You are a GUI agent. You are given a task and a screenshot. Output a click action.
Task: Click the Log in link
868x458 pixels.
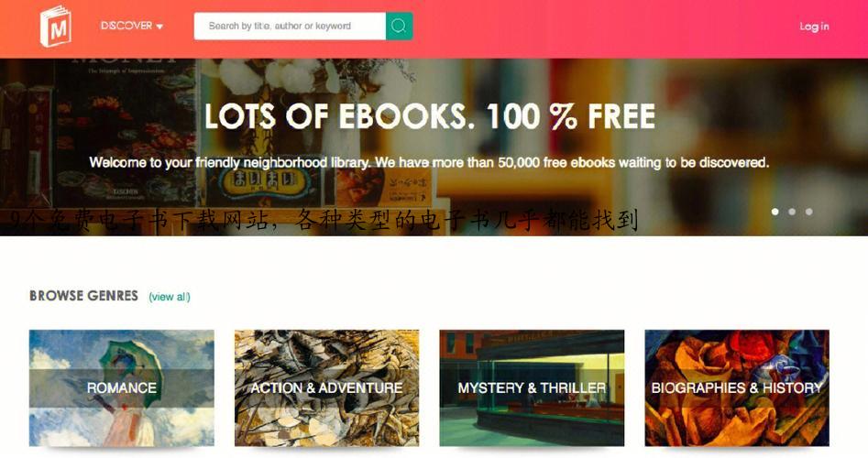pos(814,26)
